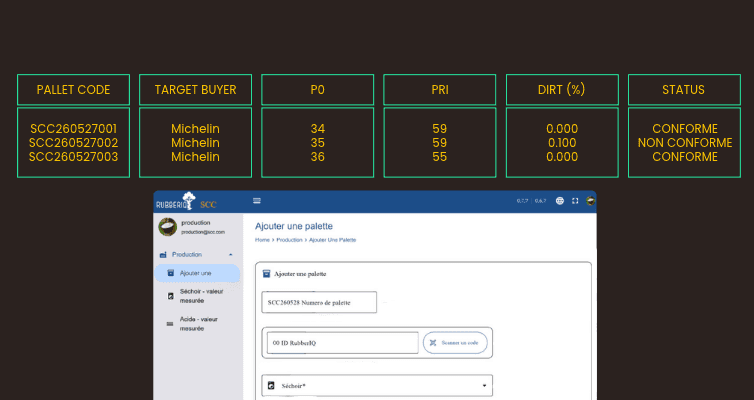Viewport: 754px width, 400px height.
Task: Click pallet code SCC260527001
Action: (73, 129)
